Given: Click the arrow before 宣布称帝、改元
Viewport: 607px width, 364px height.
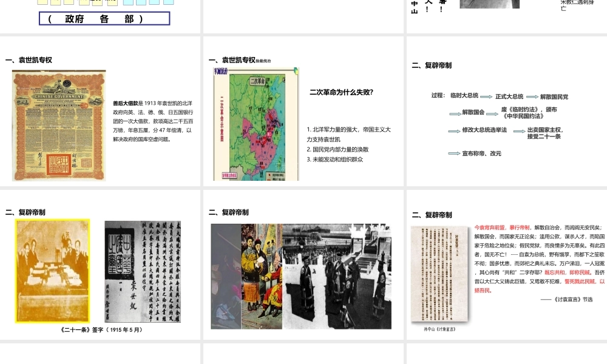Looking at the screenshot, I should point(455,153).
